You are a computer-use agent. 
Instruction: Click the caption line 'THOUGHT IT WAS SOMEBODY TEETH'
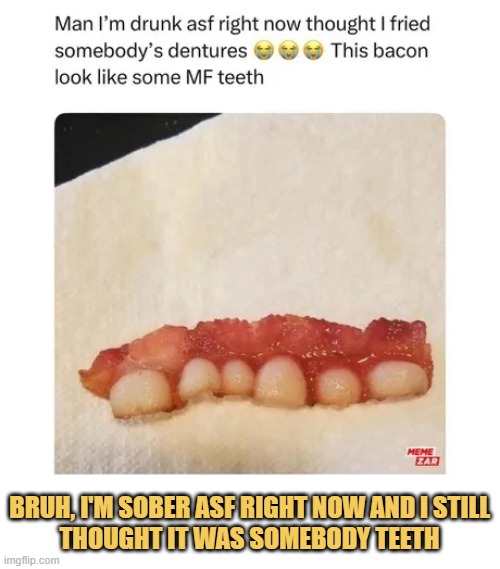250,537
